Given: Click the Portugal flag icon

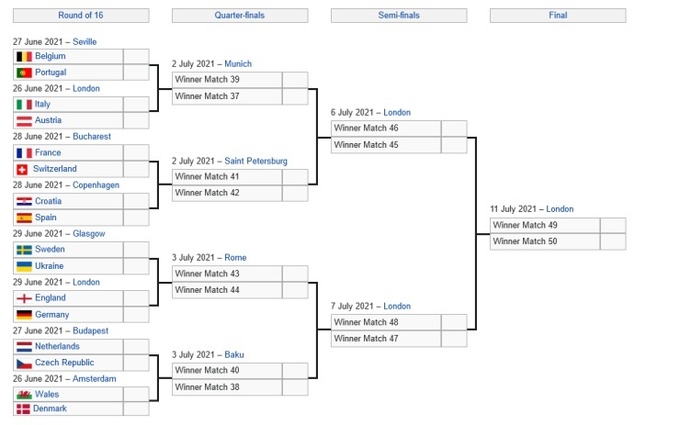Looking at the screenshot, I should 25,72.
